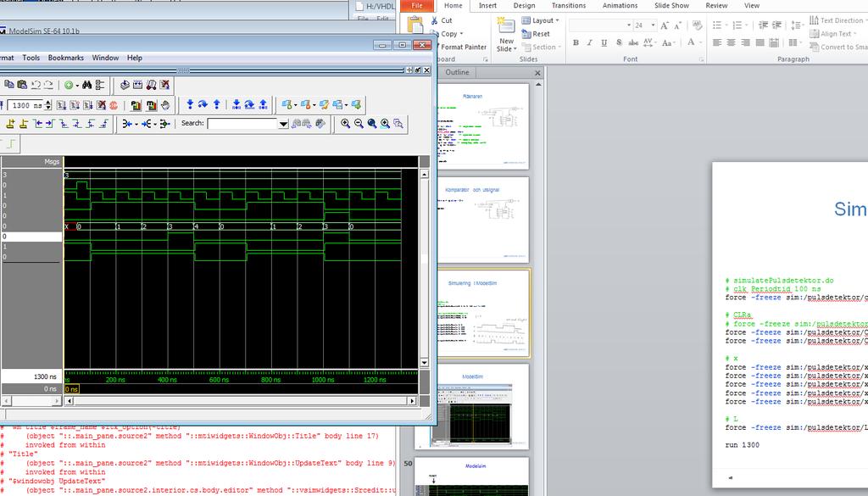Toggle Bold in PowerPoint Font group

[x=576, y=42]
